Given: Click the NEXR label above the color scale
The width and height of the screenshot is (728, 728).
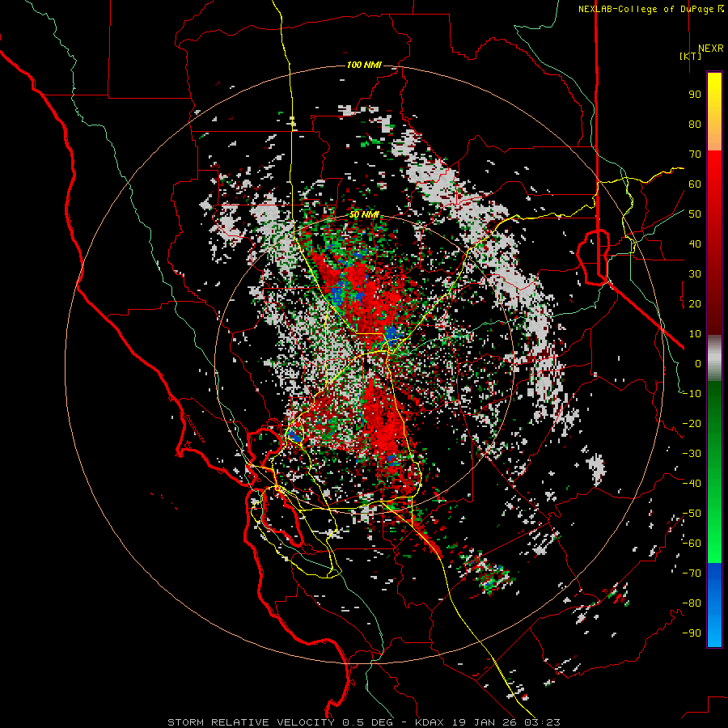Looking at the screenshot, I should [710, 49].
